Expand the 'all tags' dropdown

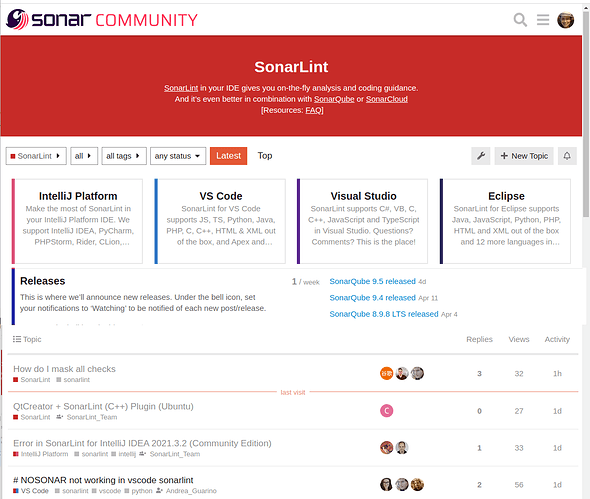tap(124, 156)
